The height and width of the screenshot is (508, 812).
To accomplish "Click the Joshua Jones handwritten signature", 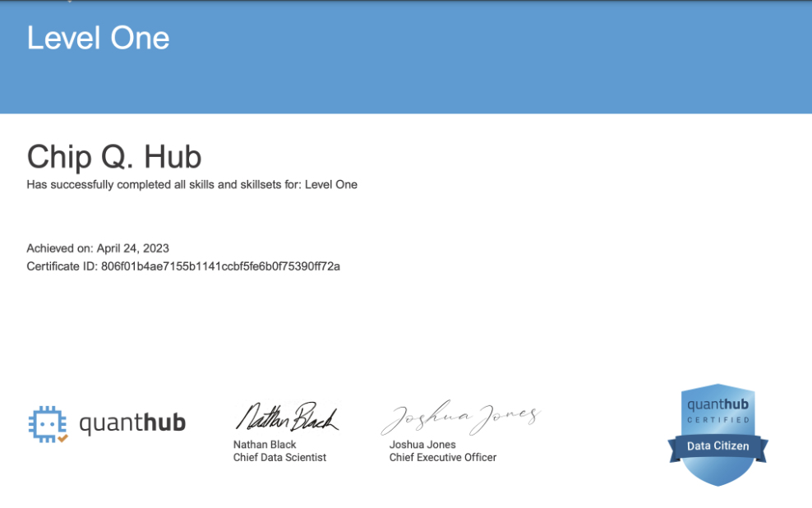I will (x=460, y=418).
